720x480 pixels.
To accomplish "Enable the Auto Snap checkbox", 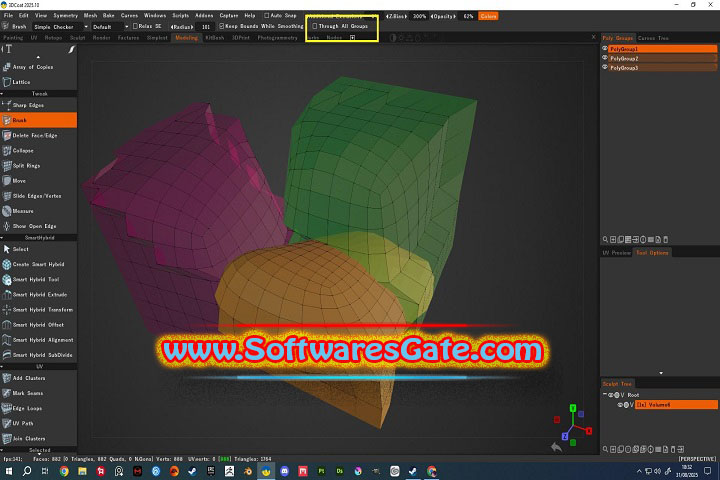I will (266, 16).
